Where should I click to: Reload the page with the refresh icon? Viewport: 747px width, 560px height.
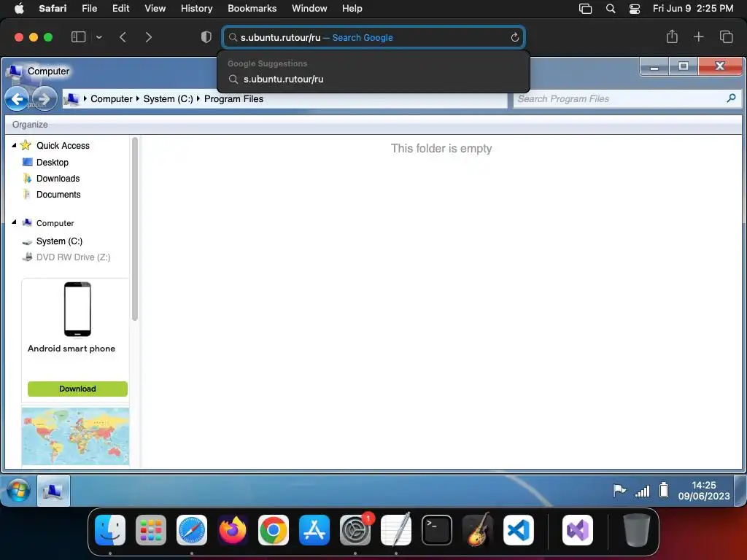pos(514,38)
